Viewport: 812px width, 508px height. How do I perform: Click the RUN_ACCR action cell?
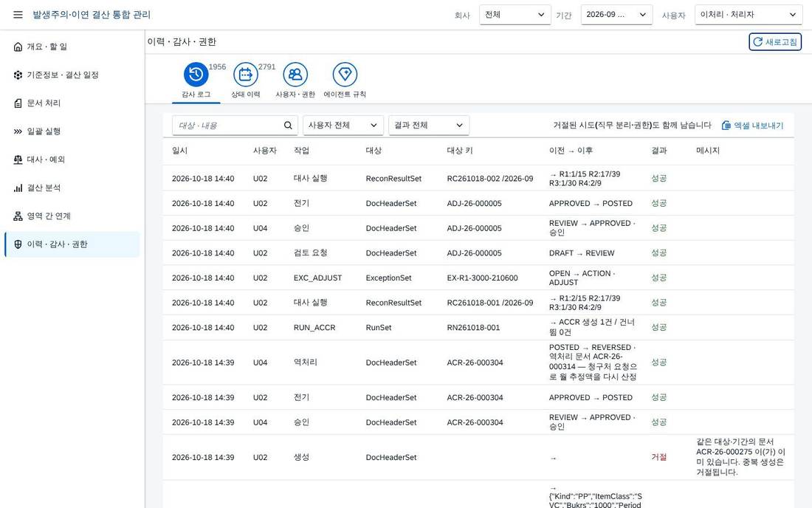[x=314, y=328]
